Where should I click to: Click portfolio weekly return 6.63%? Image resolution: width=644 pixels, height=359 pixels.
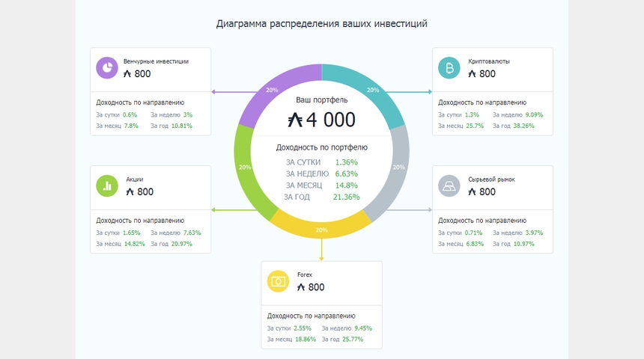tap(346, 174)
